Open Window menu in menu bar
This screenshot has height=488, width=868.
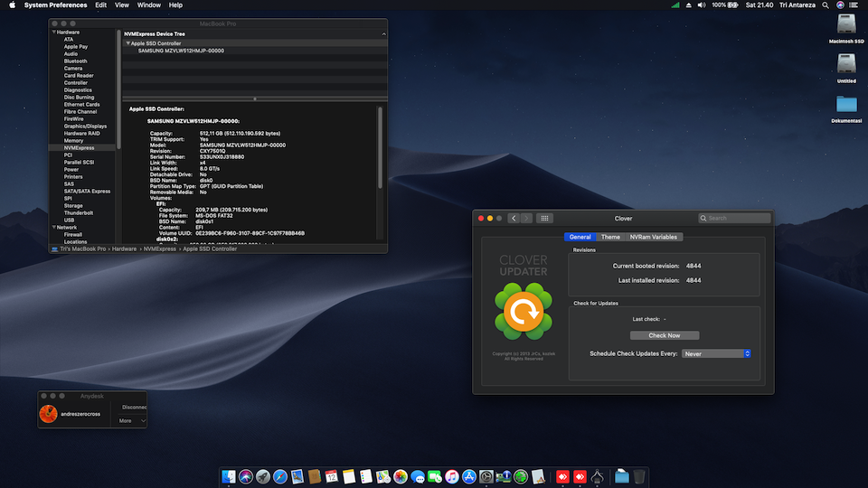(149, 5)
